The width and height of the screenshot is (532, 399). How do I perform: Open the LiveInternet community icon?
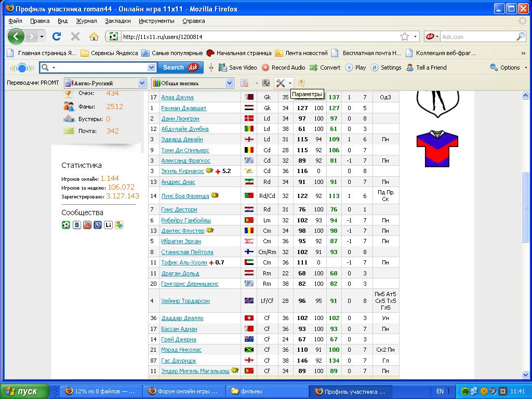[x=108, y=225]
